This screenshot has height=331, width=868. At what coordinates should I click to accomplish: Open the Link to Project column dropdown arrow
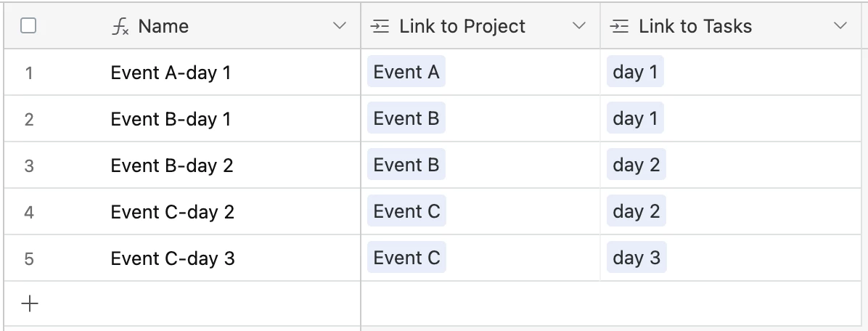pos(578,25)
